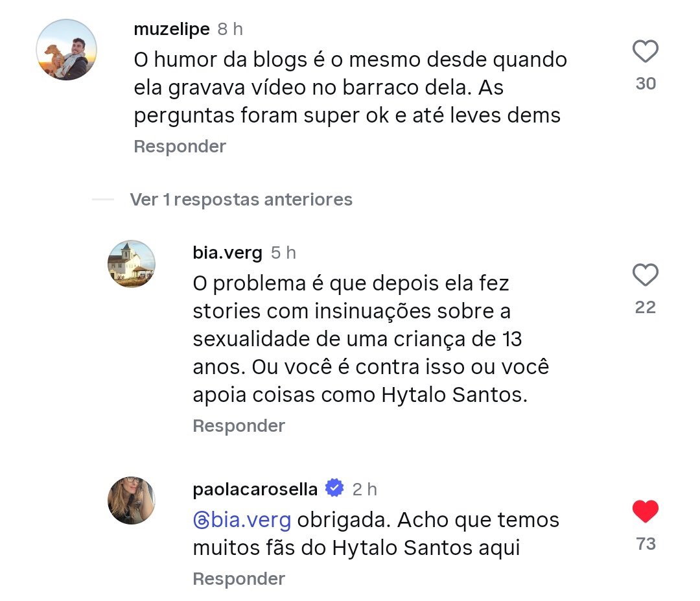
Task: Click Responder under paolacarosella's reply
Action: pos(239,579)
